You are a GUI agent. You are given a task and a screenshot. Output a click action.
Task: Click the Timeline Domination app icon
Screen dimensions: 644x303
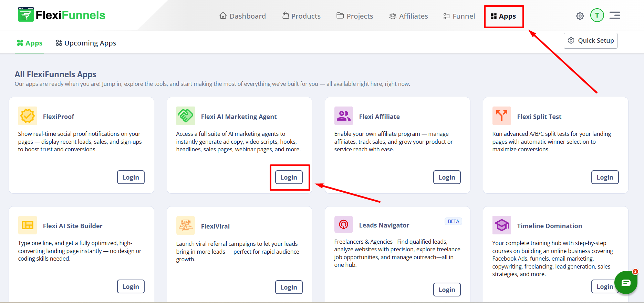pyautogui.click(x=502, y=225)
